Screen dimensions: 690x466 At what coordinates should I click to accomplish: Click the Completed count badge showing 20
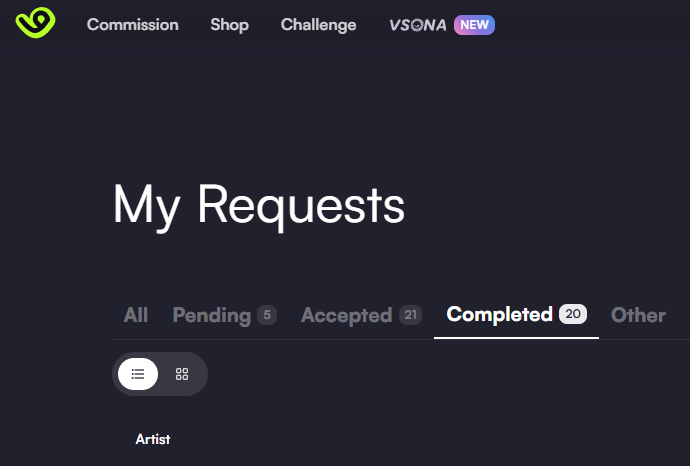(573, 315)
